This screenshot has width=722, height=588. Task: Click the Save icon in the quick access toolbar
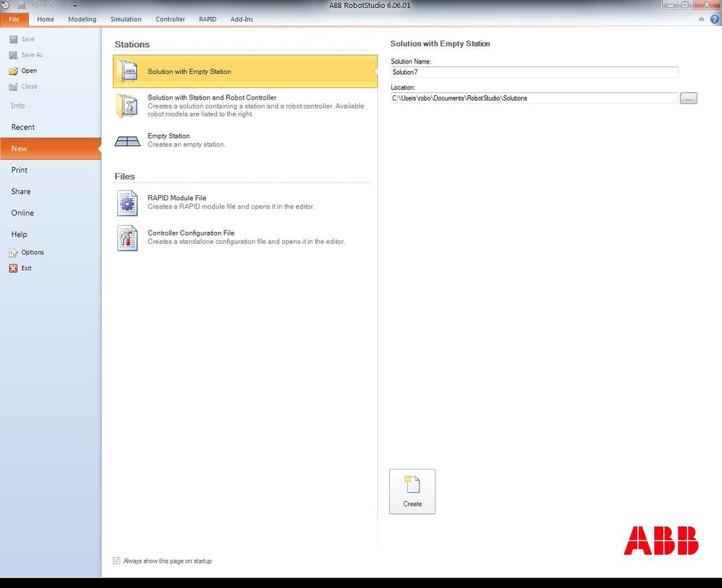[x=21, y=6]
